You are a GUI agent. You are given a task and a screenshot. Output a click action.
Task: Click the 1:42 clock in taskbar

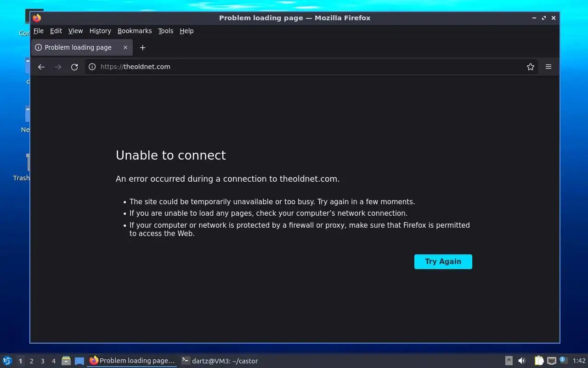[579, 361]
